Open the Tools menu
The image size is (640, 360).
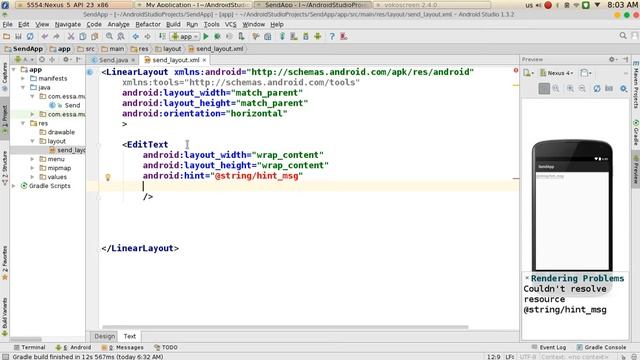click(x=211, y=24)
